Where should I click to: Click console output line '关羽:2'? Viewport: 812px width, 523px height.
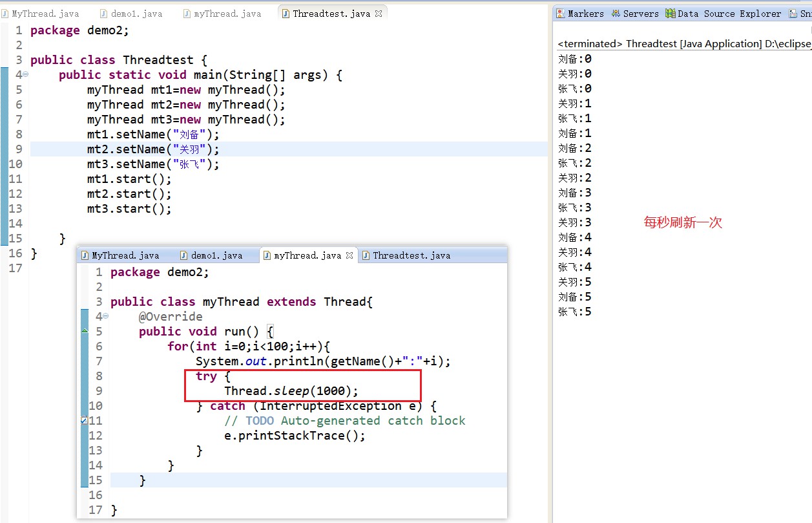[575, 178]
